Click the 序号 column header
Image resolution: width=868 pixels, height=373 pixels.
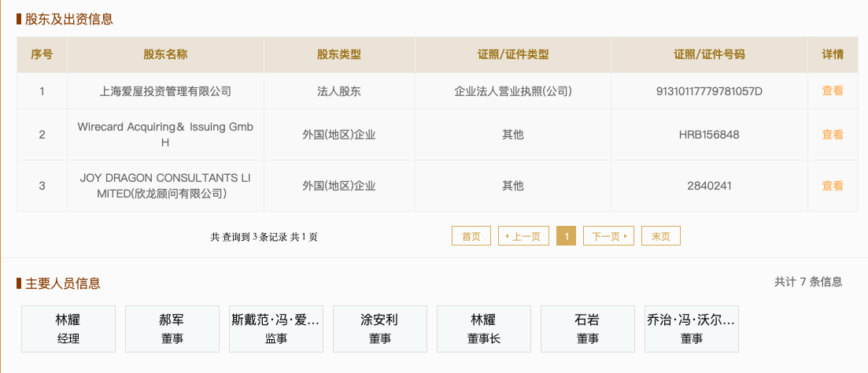[42, 55]
